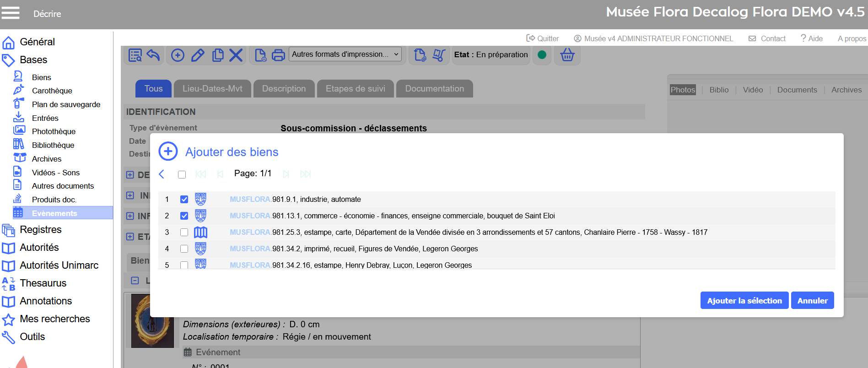868x368 pixels.
Task: Expand the Registres sidebar section
Action: [40, 230]
